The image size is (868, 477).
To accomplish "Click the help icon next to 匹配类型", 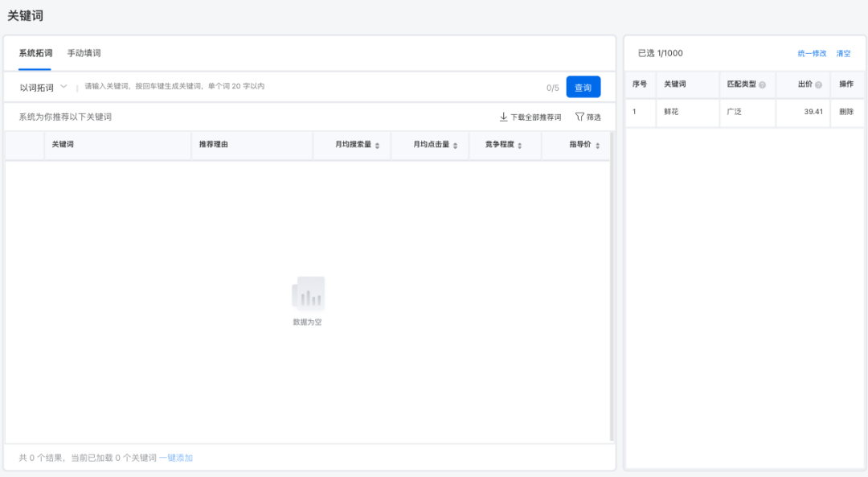I will coord(762,84).
